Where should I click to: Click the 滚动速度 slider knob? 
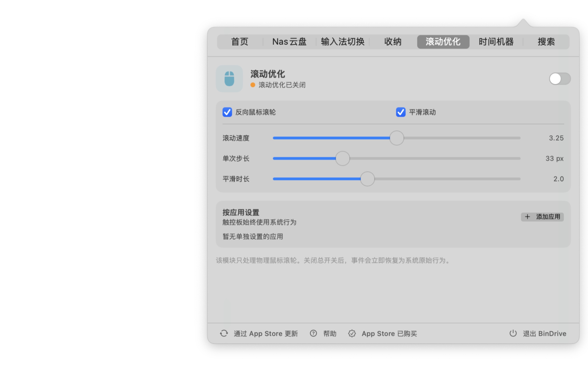click(x=396, y=138)
